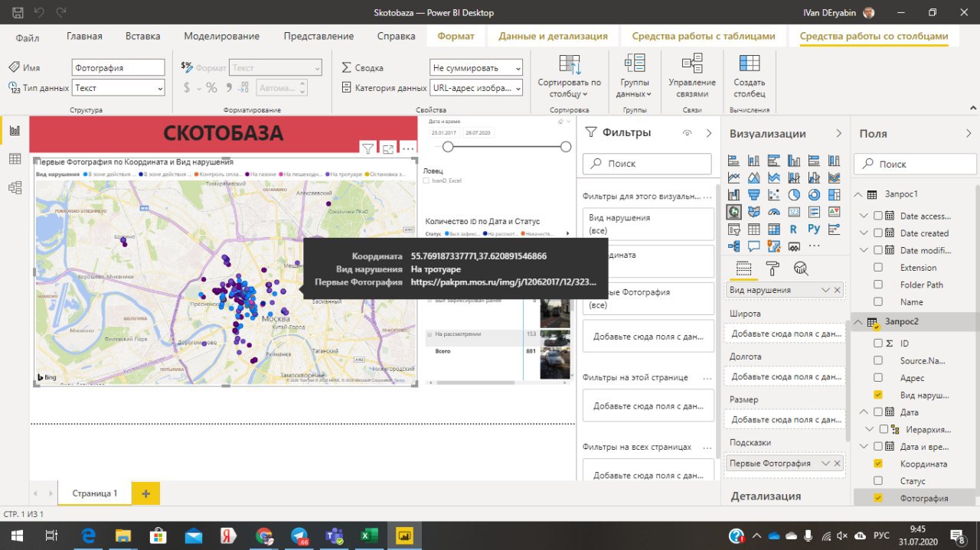Pick the funnel chart visualization
The image size is (980, 550).
(754, 194)
